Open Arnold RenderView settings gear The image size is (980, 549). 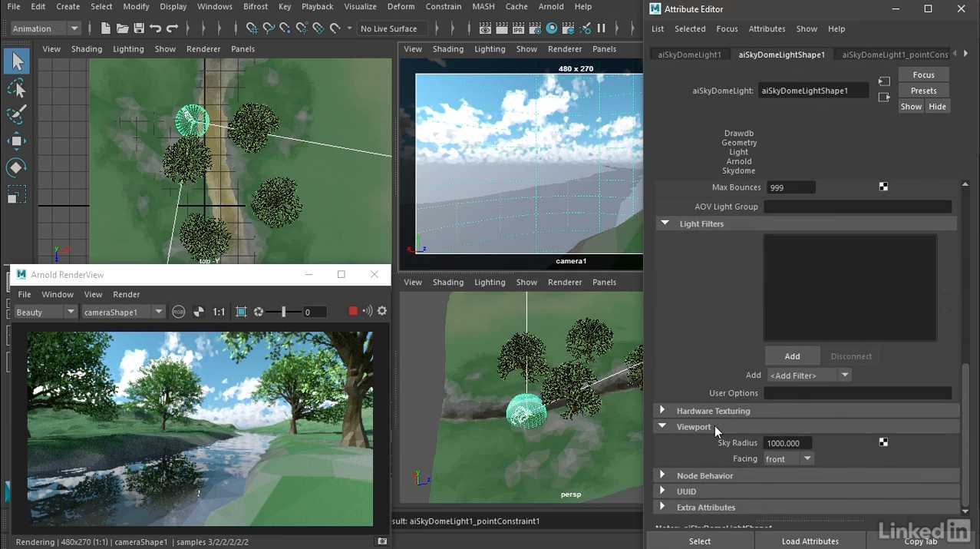[x=382, y=311]
